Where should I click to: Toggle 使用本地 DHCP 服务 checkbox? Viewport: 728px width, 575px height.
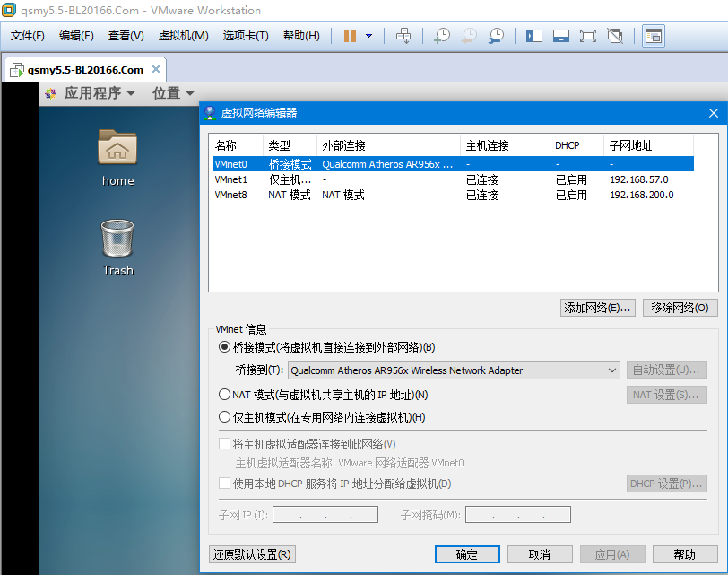225,483
